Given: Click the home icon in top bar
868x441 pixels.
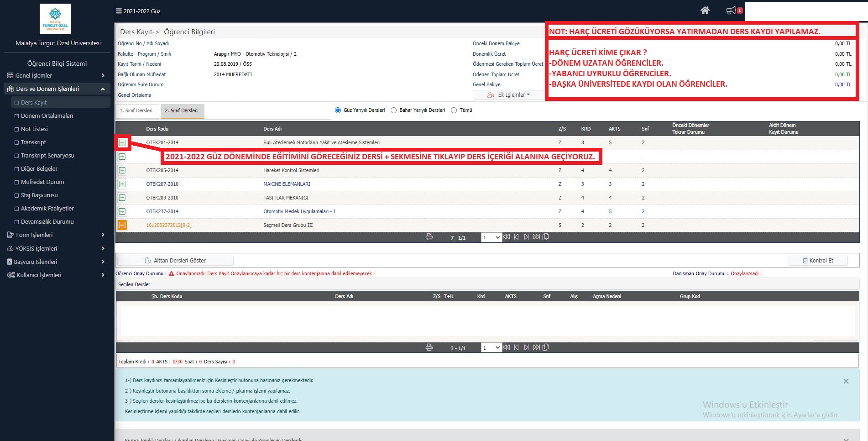Looking at the screenshot, I should (705, 10).
